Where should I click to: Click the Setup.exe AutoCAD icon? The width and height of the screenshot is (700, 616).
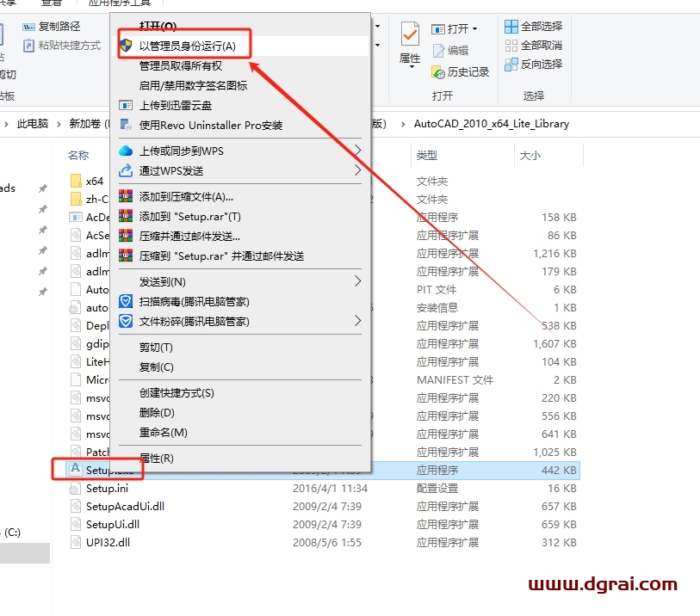coord(76,469)
